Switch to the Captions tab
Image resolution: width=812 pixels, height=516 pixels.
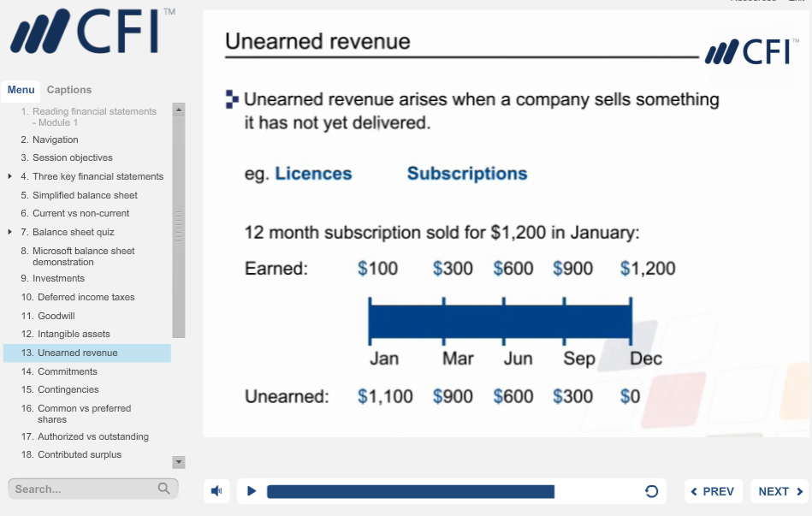[68, 90]
